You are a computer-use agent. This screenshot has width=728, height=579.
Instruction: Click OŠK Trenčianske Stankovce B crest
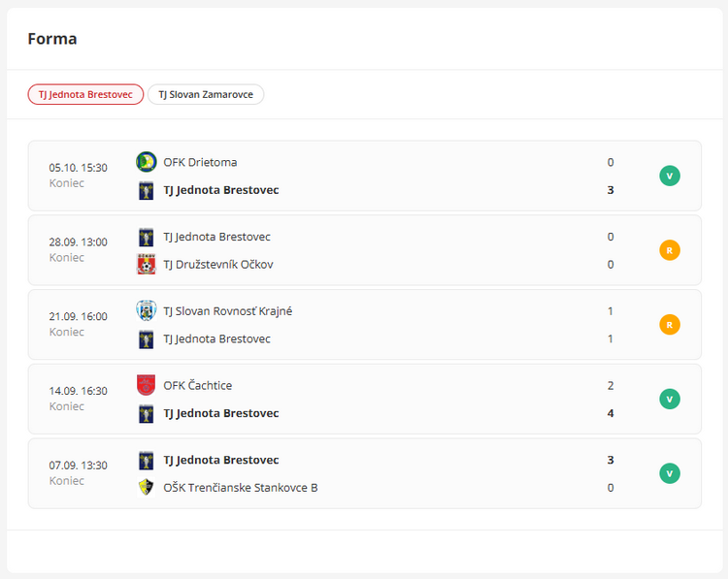(x=147, y=487)
